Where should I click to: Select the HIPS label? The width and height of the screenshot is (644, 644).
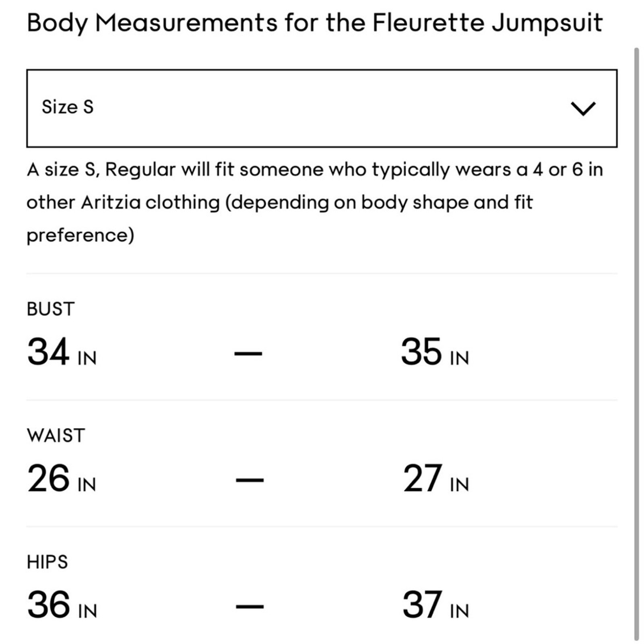click(x=47, y=562)
